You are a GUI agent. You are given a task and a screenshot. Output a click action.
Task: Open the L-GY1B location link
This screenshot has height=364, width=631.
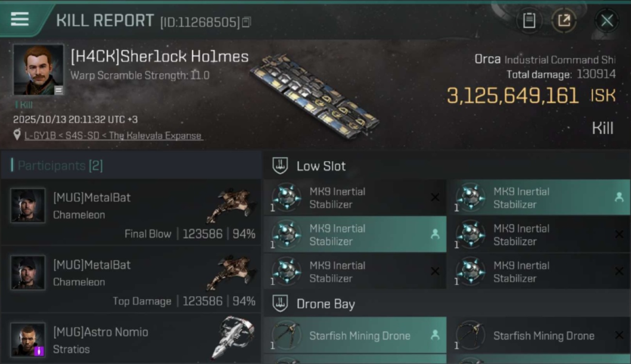point(113,136)
